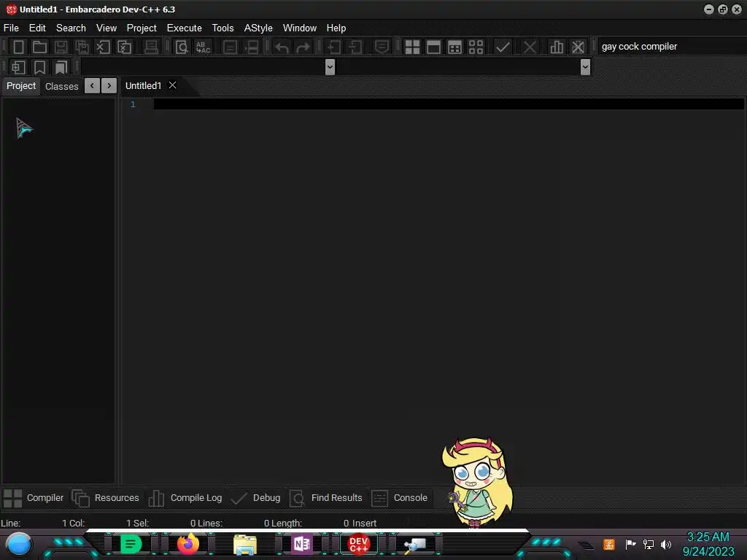Viewport: 747px width, 560px height.
Task: Click the volume speaker tray icon
Action: (x=666, y=544)
